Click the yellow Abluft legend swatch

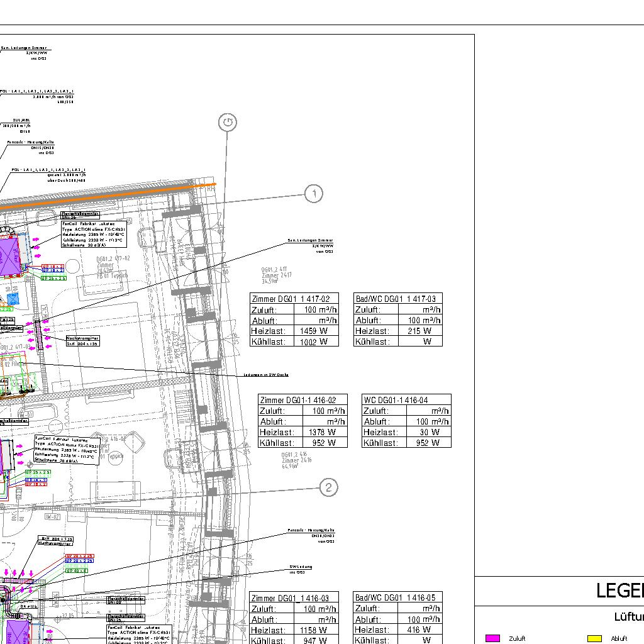594,638
